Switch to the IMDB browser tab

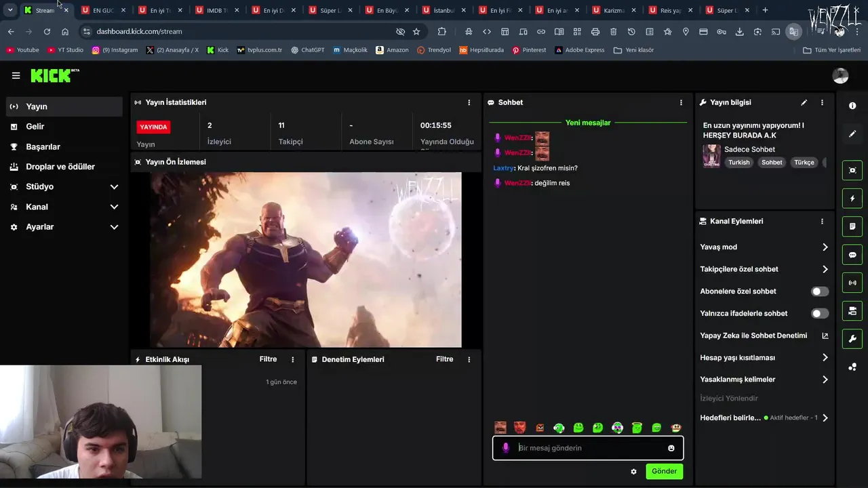pos(217,10)
